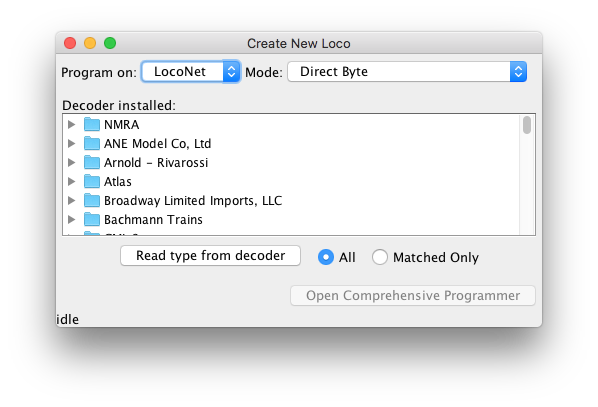
Task: Expand the Atlas decoder list
Action: (x=71, y=182)
